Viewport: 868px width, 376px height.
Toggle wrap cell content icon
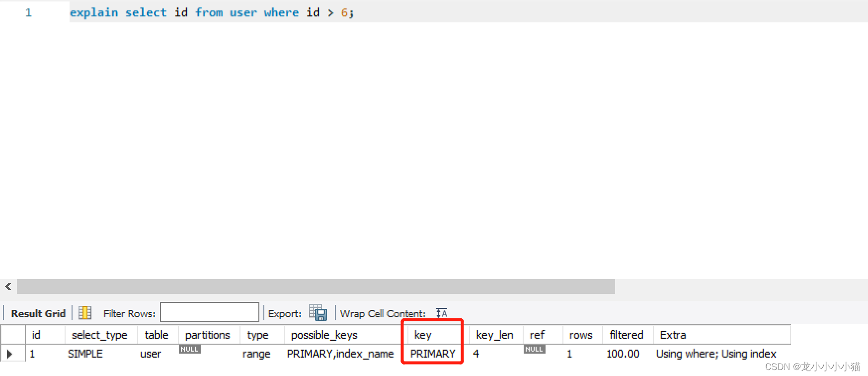click(442, 313)
